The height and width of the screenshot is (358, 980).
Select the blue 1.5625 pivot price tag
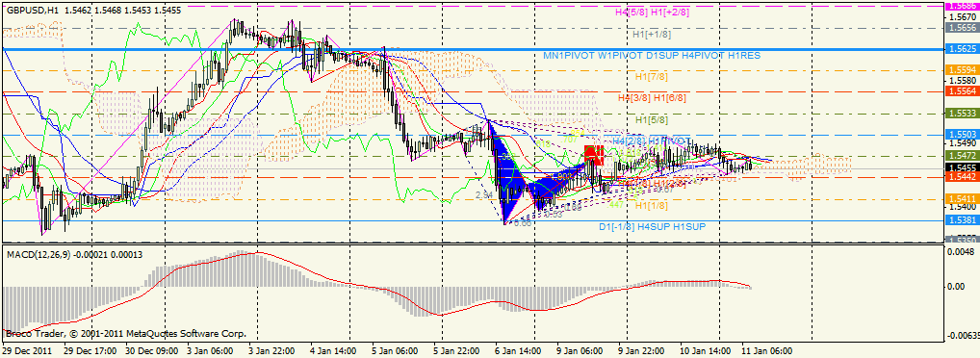coord(962,49)
